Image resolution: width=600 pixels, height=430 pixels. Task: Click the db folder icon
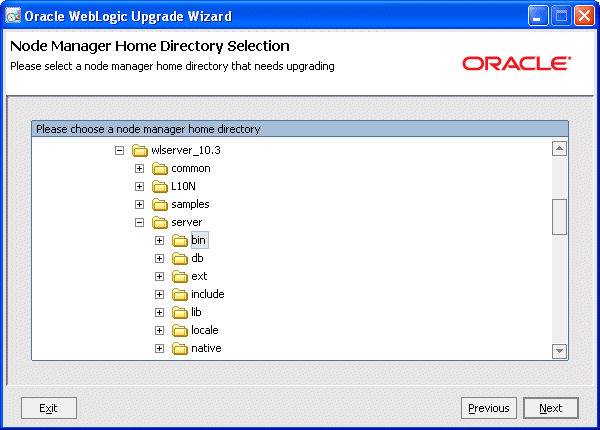coord(179,258)
